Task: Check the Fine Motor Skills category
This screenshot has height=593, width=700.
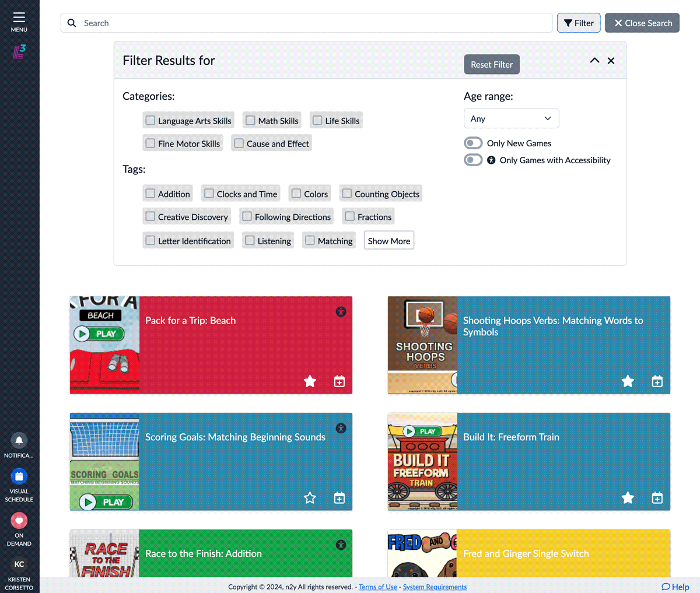Action: [150, 143]
